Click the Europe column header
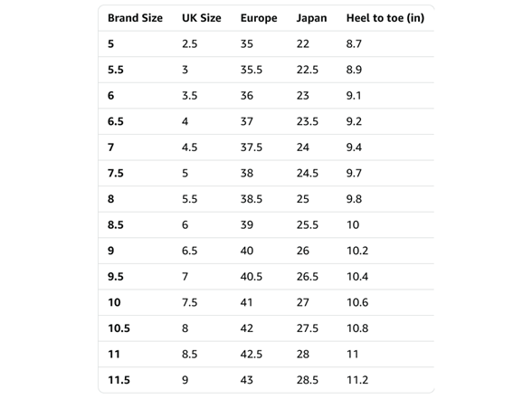Viewport: 532px width, 399px height. coord(259,18)
